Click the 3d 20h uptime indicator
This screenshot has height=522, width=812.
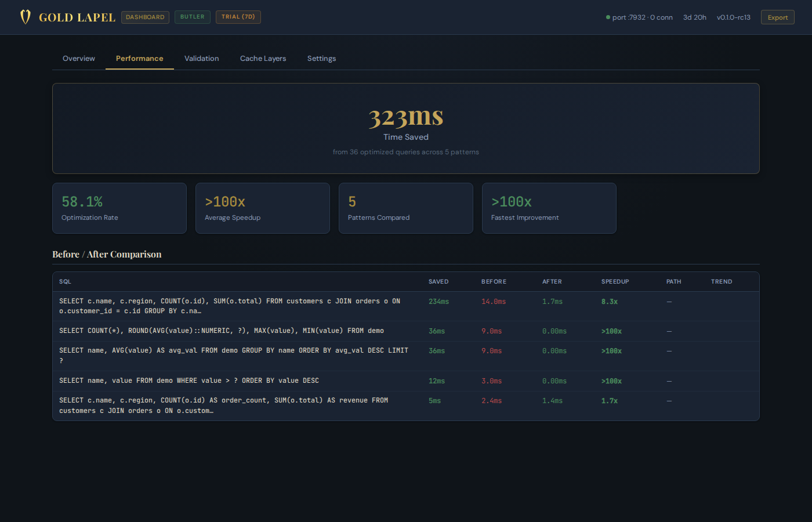click(694, 17)
